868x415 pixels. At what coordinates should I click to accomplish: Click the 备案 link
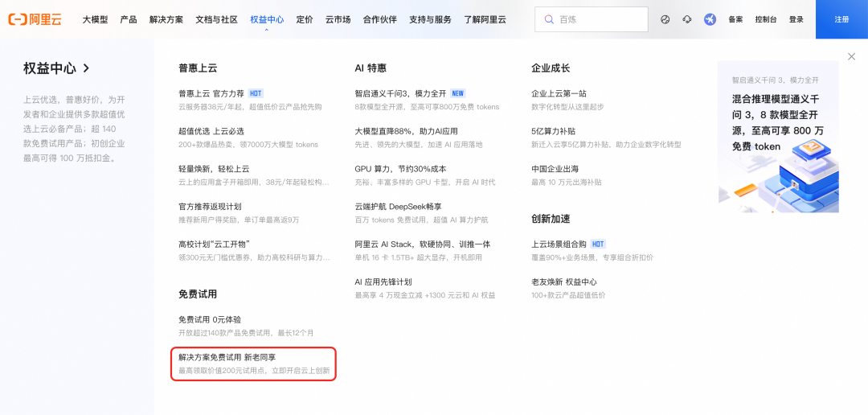pyautogui.click(x=735, y=19)
